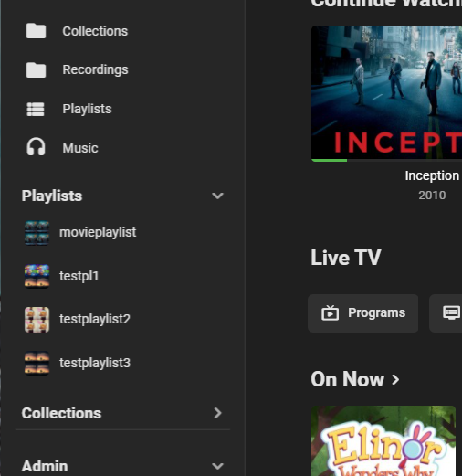Open the Elinor Wonders Why thumbnail
The height and width of the screenshot is (476, 462).
click(383, 441)
